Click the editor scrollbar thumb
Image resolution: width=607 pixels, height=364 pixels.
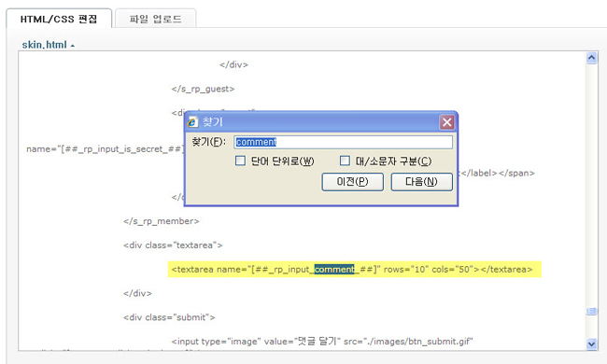[591, 311]
